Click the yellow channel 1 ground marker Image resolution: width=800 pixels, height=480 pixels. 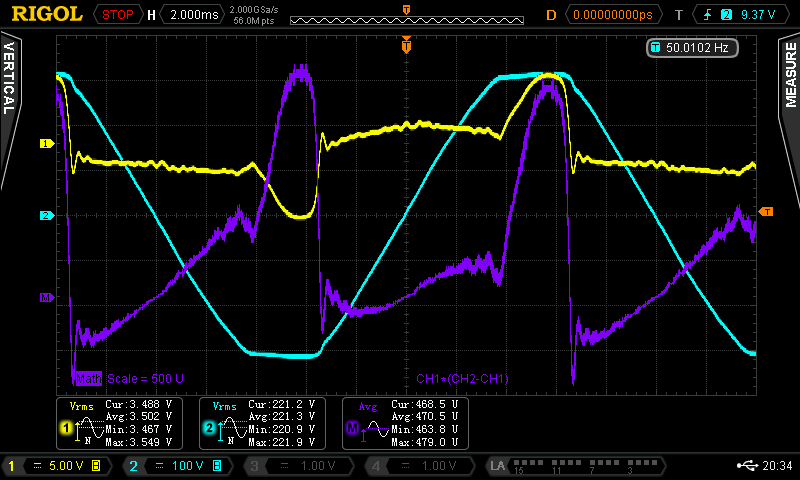[46, 144]
